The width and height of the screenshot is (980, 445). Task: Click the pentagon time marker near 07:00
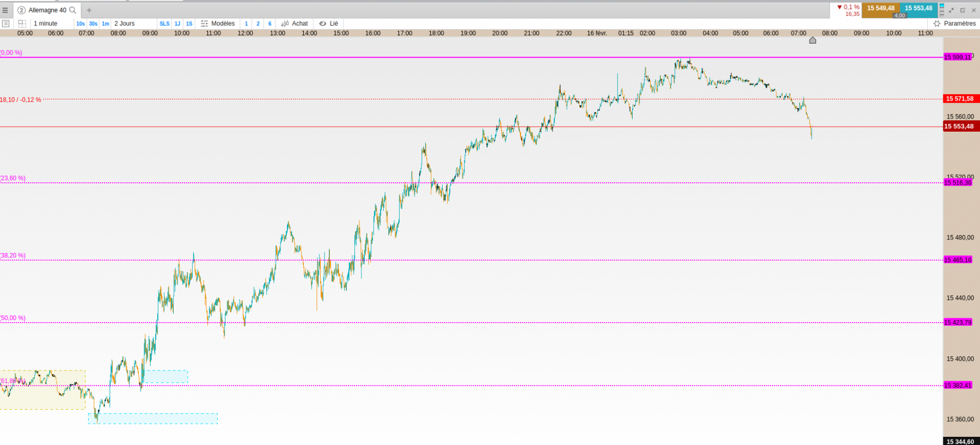tap(813, 40)
